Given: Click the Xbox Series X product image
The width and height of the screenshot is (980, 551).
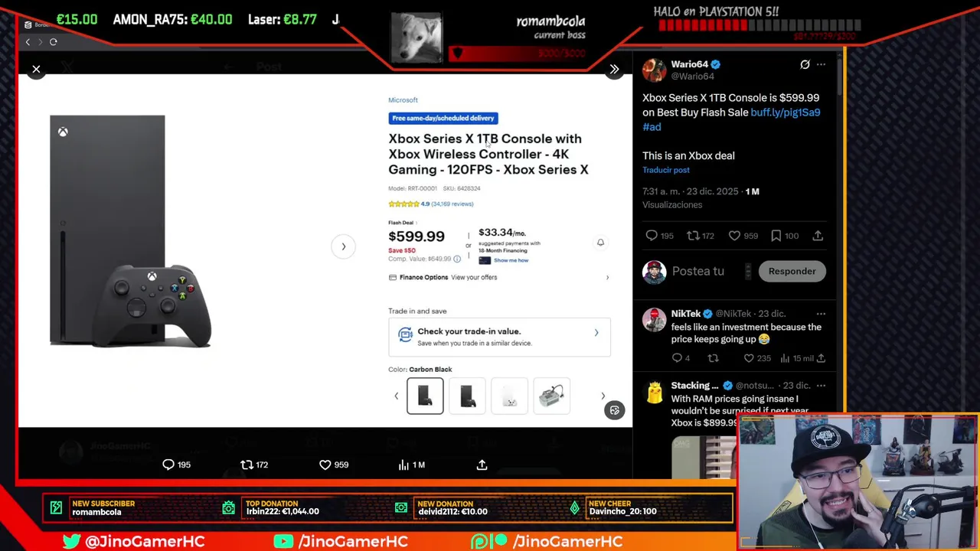Looking at the screenshot, I should click(x=130, y=232).
